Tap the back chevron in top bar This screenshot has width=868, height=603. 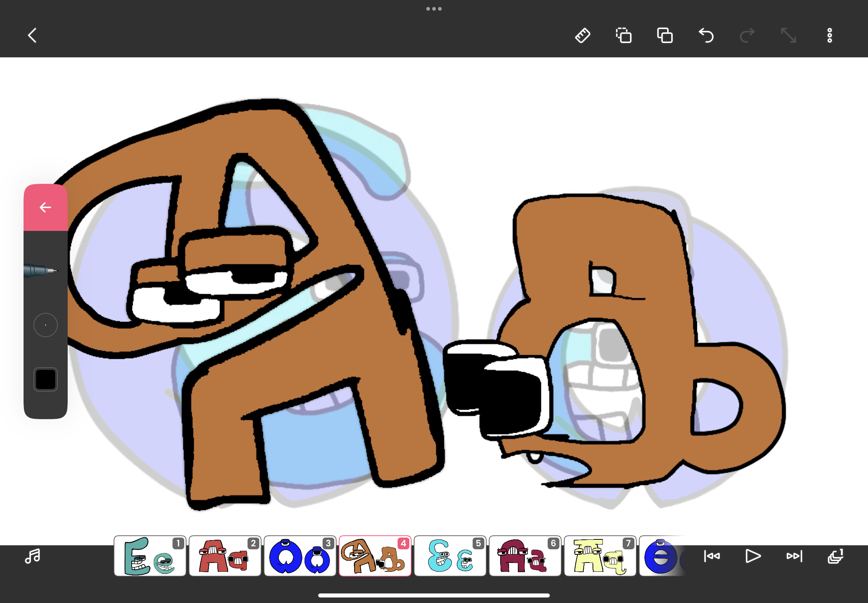point(32,36)
